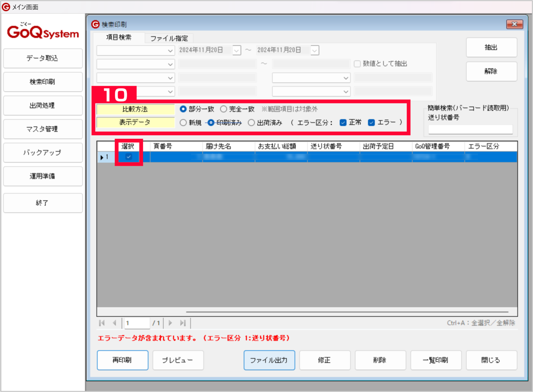This screenshot has height=392, width=533.
Task: Jump to the last page with the pagination icon
Action: click(183, 323)
